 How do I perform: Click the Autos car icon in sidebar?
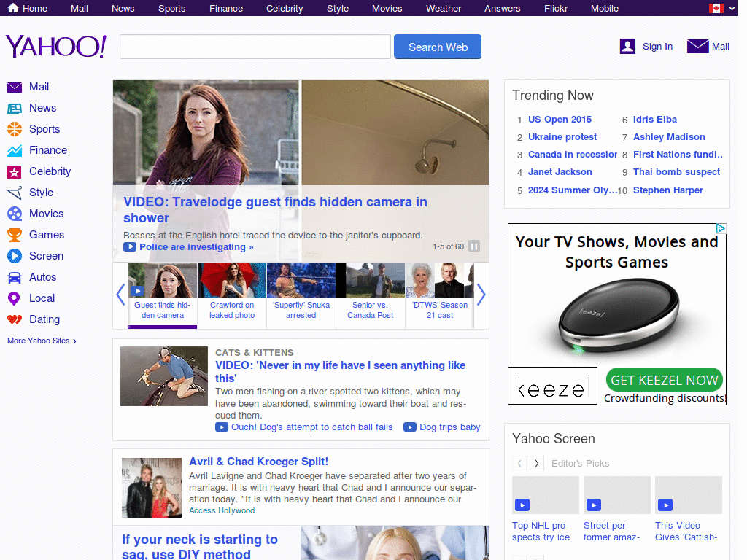tap(15, 277)
